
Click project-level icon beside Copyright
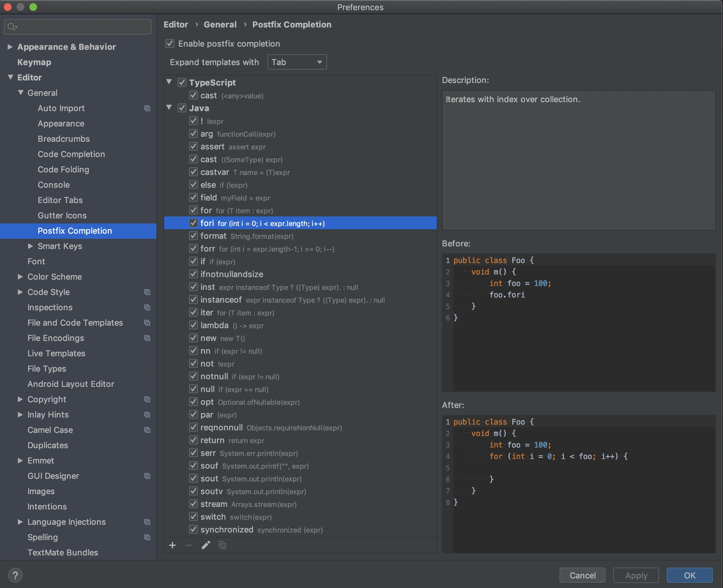(x=147, y=399)
